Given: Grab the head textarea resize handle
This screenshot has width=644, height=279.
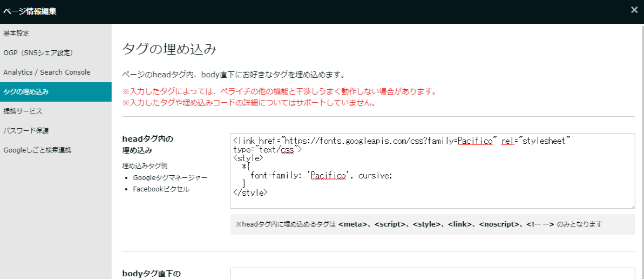Looking at the screenshot, I should click(x=633, y=206).
